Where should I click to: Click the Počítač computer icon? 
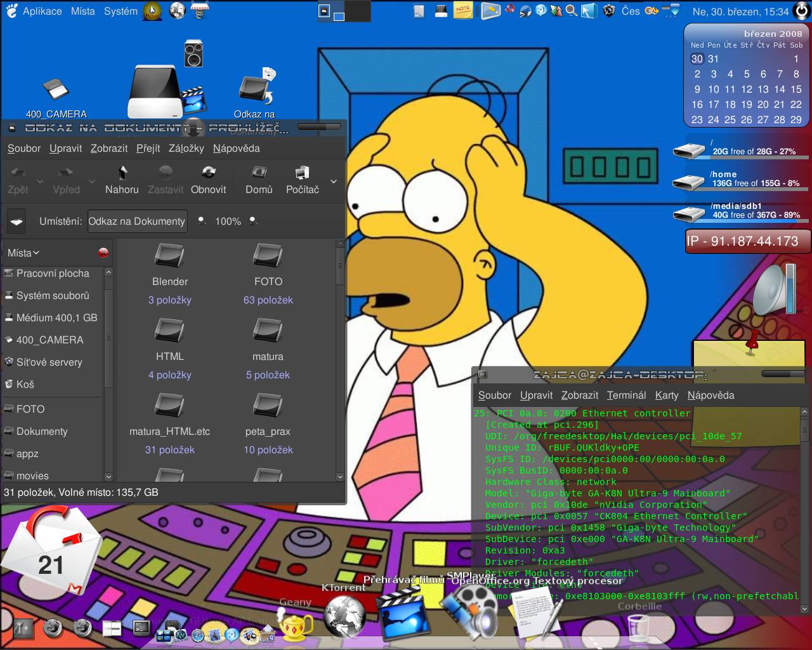point(302,173)
